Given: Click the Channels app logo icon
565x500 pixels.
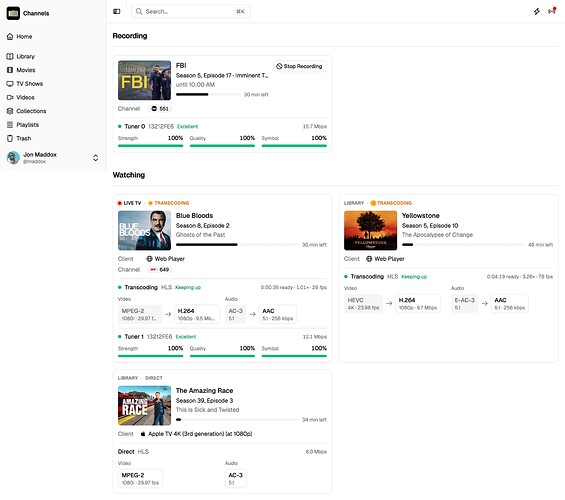Looking at the screenshot, I should pyautogui.click(x=13, y=13).
